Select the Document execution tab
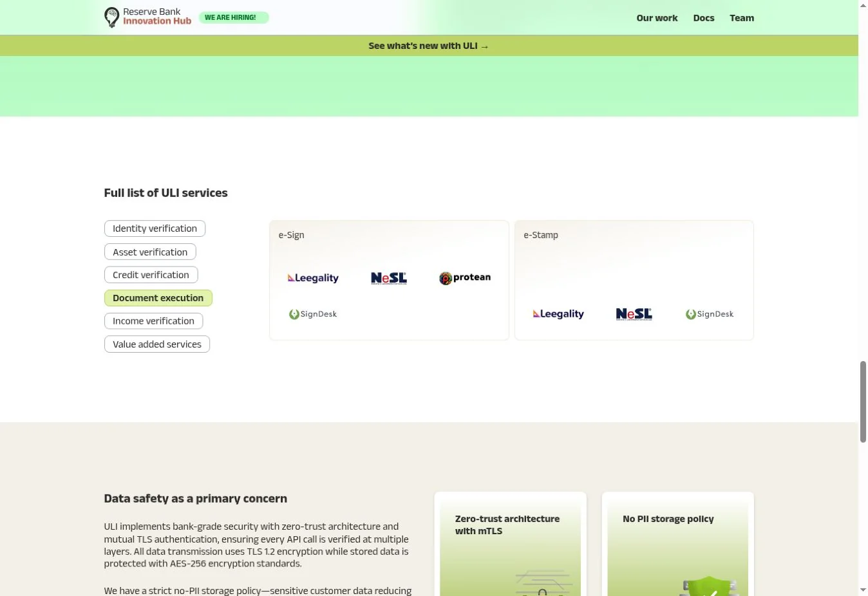 point(158,298)
